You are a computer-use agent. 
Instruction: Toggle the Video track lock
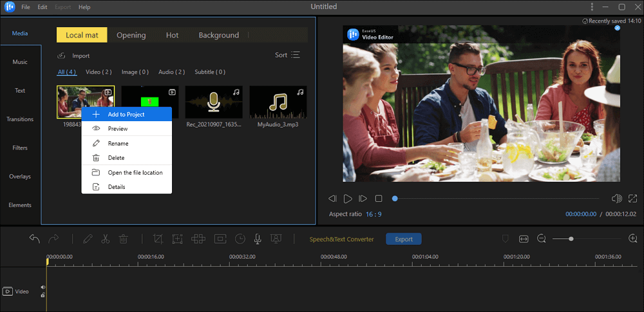[43, 295]
